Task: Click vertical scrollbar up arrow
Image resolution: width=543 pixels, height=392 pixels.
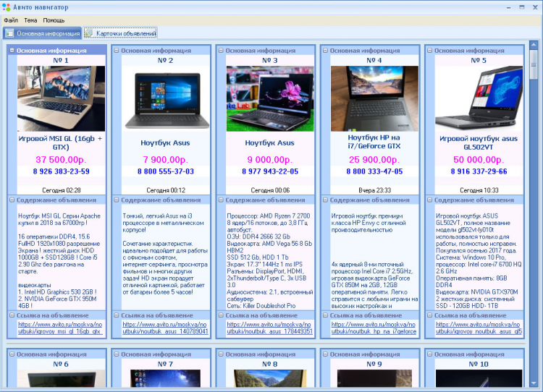Action: [534, 45]
